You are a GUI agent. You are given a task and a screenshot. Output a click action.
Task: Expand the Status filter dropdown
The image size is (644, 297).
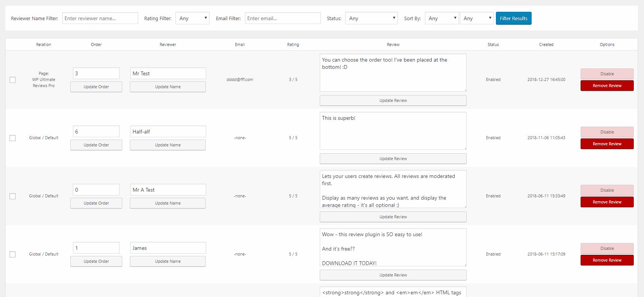pos(371,18)
